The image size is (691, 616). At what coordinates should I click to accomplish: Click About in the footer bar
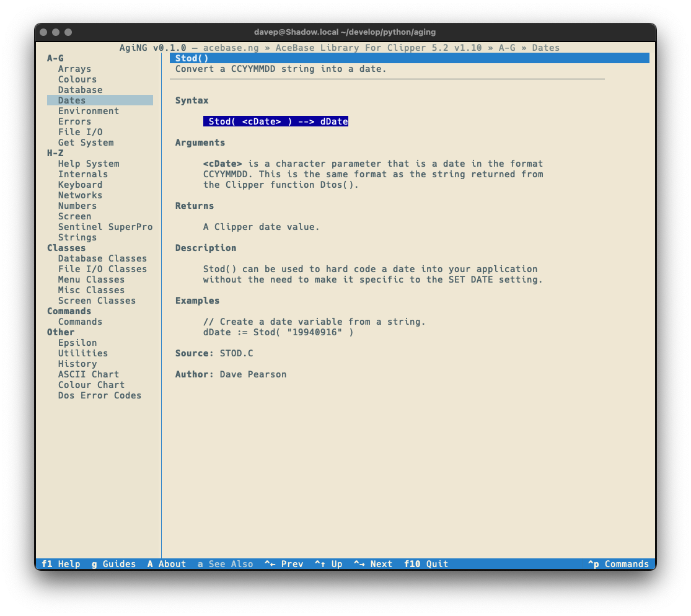pyautogui.click(x=166, y=564)
